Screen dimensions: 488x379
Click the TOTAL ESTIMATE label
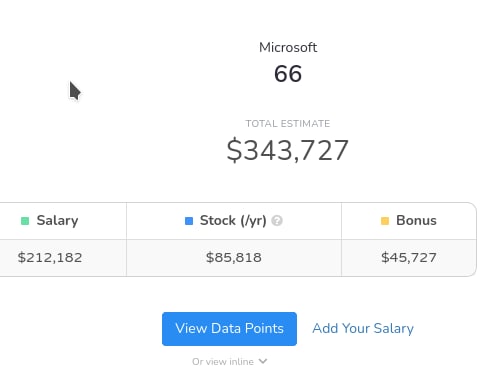click(288, 124)
